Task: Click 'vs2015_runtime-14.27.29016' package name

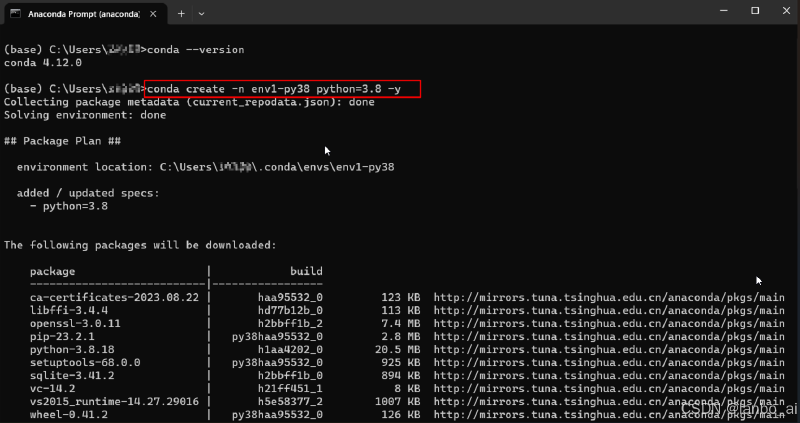Action: click(114, 402)
